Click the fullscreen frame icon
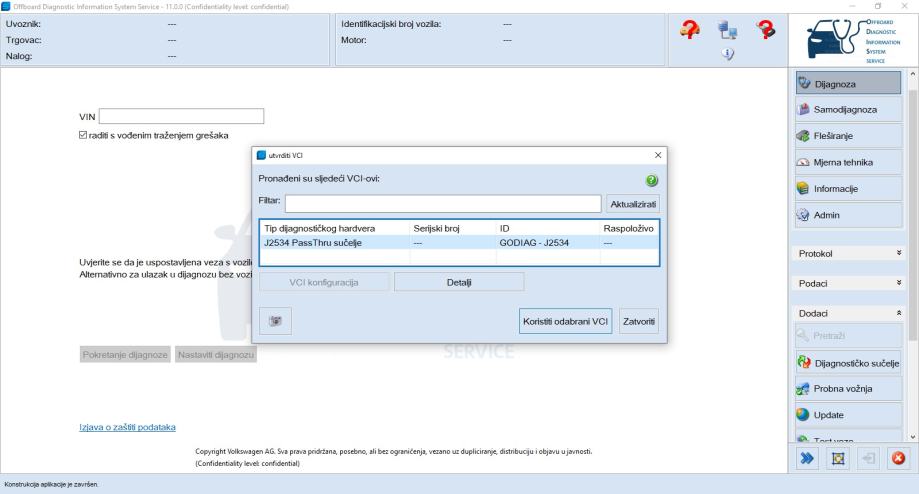Viewport: 919px width, 494px height. (x=838, y=458)
